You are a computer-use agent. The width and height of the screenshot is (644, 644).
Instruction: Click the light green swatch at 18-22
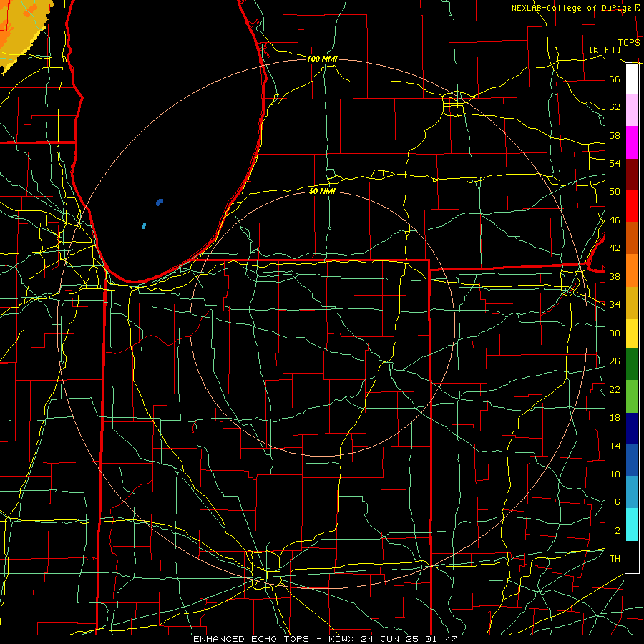632,396
